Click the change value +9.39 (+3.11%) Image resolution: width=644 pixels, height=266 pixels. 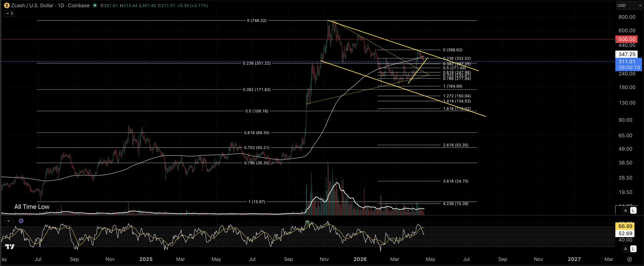[x=192, y=5]
